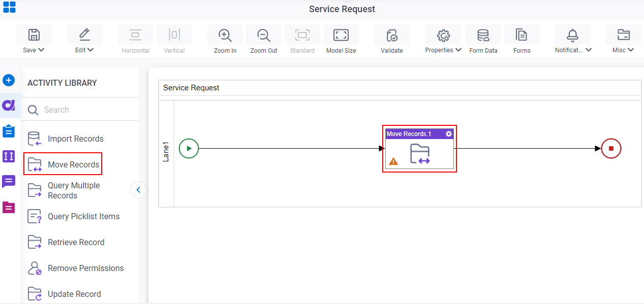Click the Zoom Out magnifier icon
Viewport: 644px width, 304px height.
coord(263,35)
